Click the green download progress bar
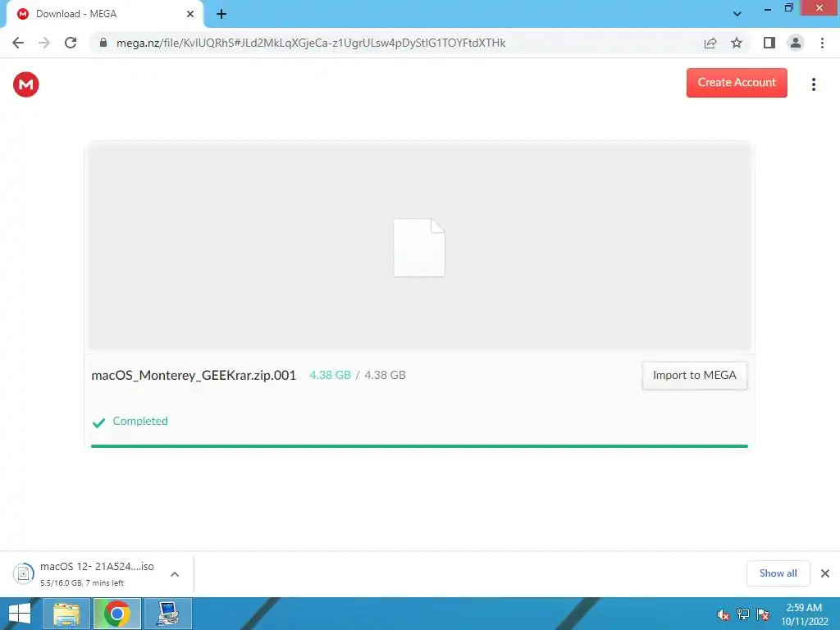 tap(419, 445)
